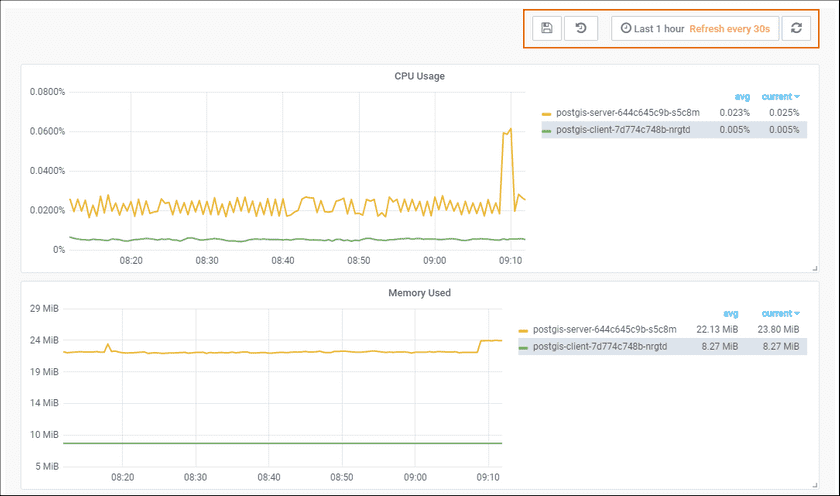The image size is (840, 496).
Task: Click the green postgis-client swatch in CPU legend
Action: 546,131
